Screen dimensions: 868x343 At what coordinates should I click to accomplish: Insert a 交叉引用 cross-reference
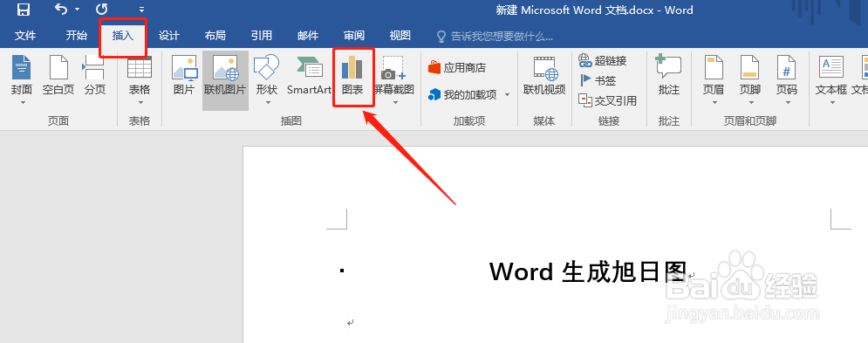coord(608,100)
